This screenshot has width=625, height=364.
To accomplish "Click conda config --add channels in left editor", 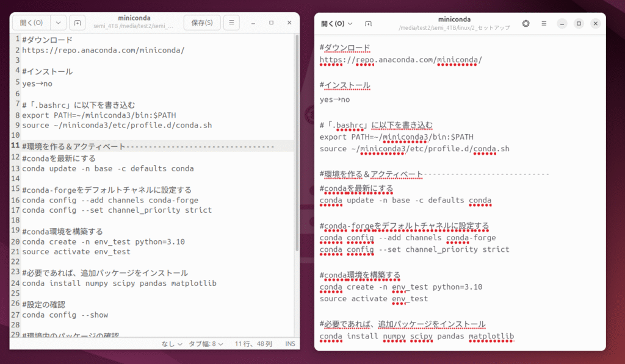I will pos(110,200).
